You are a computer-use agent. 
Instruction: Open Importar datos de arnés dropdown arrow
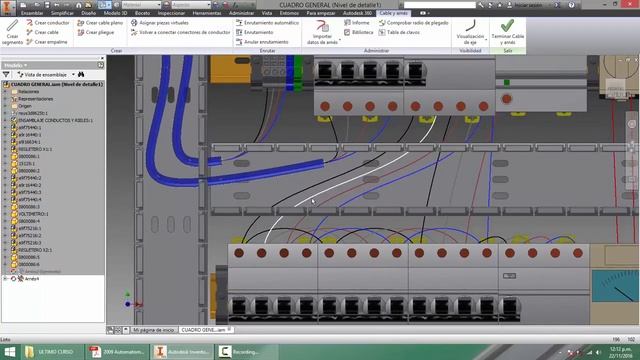tap(340, 41)
